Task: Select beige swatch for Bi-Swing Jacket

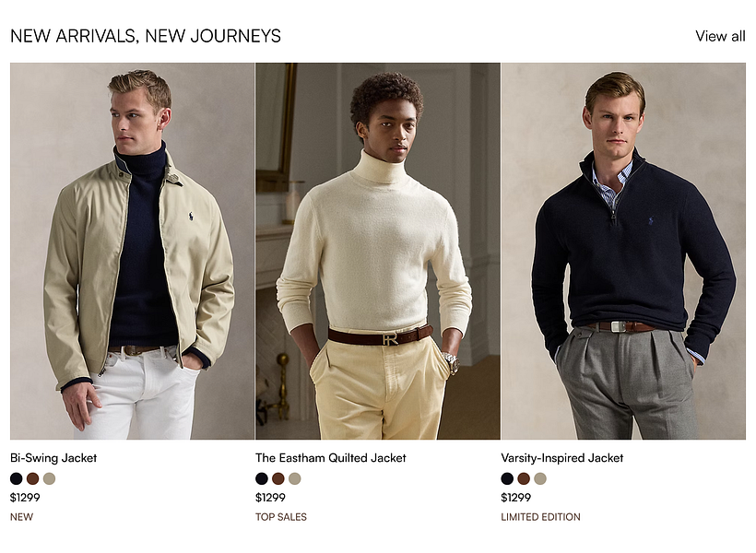Action: point(49,478)
